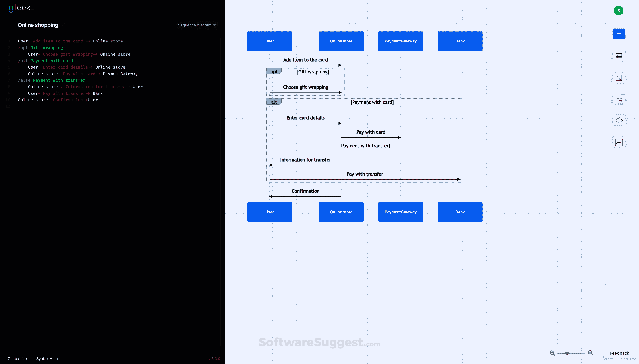This screenshot has width=639, height=364.
Task: Click the Syntax Help link
Action: click(x=47, y=358)
